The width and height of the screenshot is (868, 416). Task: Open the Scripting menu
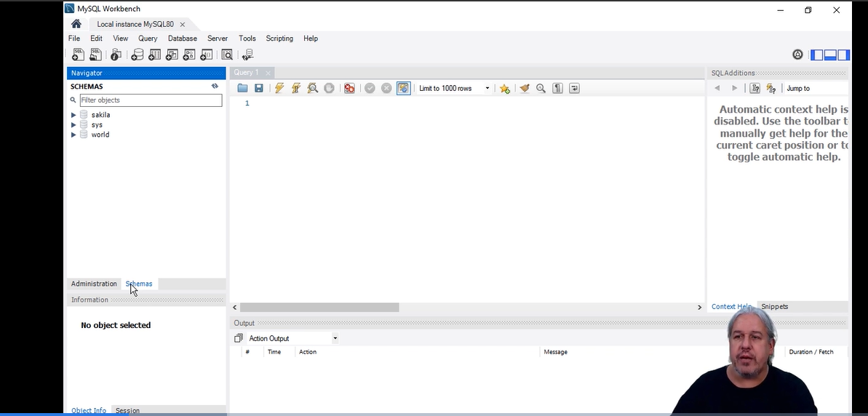tap(279, 38)
